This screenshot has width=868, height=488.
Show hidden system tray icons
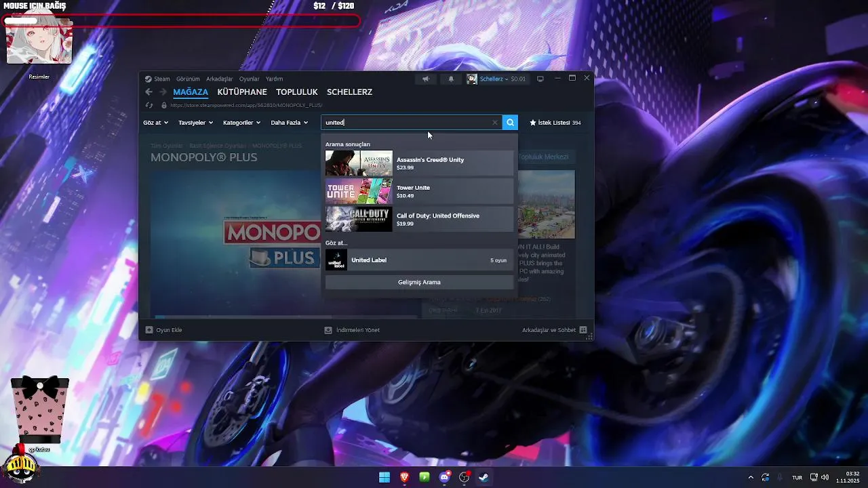[751, 477]
